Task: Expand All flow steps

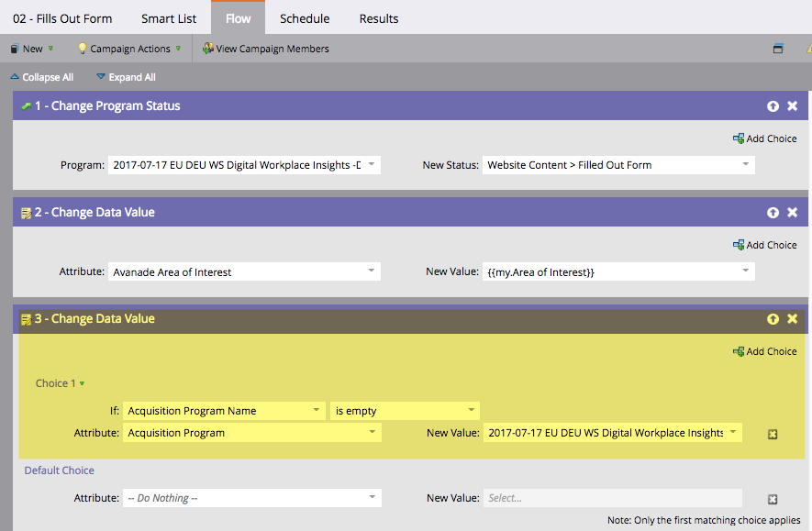Action: tap(126, 77)
